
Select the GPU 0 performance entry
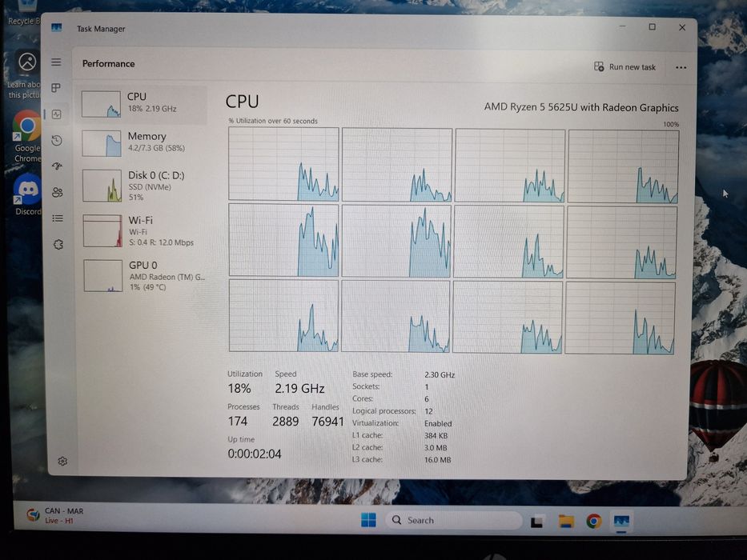pos(145,276)
